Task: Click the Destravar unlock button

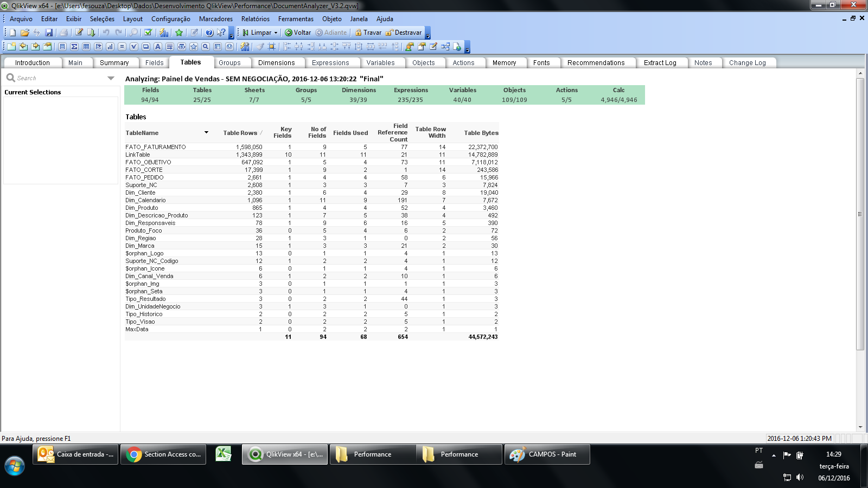Action: 404,33
